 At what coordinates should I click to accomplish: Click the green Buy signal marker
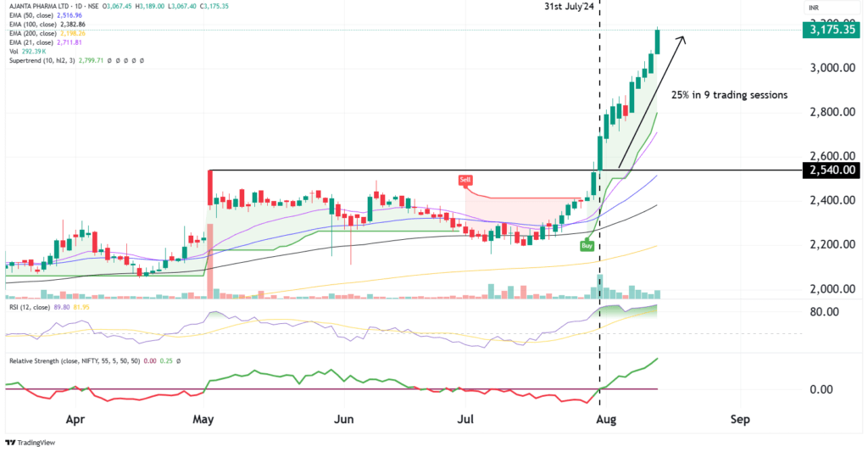click(586, 245)
